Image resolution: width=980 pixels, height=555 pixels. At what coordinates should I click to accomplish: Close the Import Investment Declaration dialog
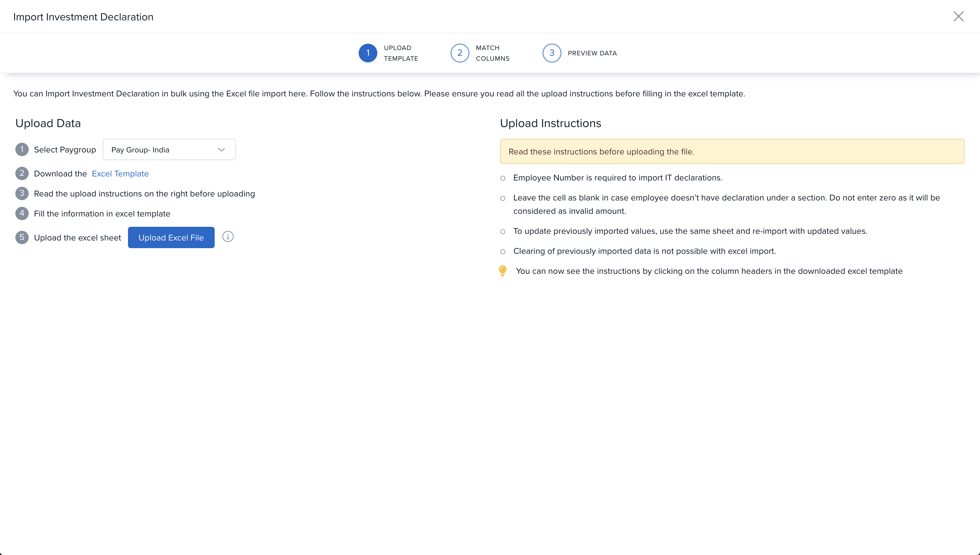click(x=958, y=16)
